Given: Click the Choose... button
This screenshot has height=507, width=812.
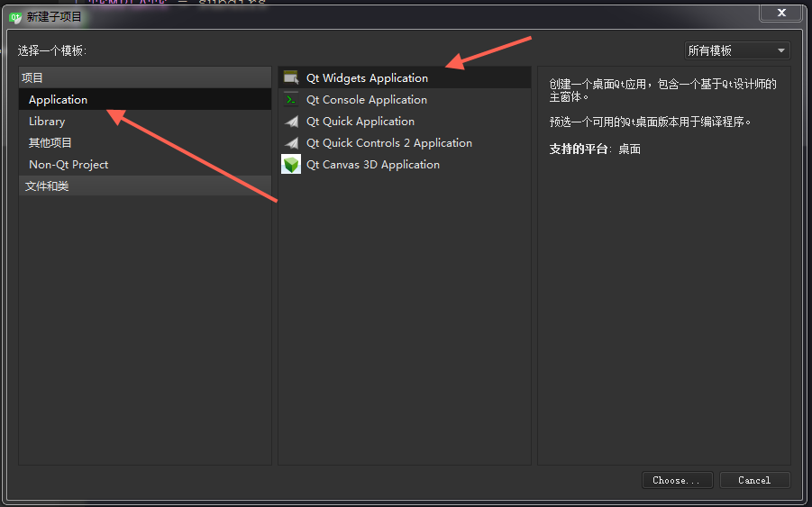Looking at the screenshot, I should click(x=678, y=480).
